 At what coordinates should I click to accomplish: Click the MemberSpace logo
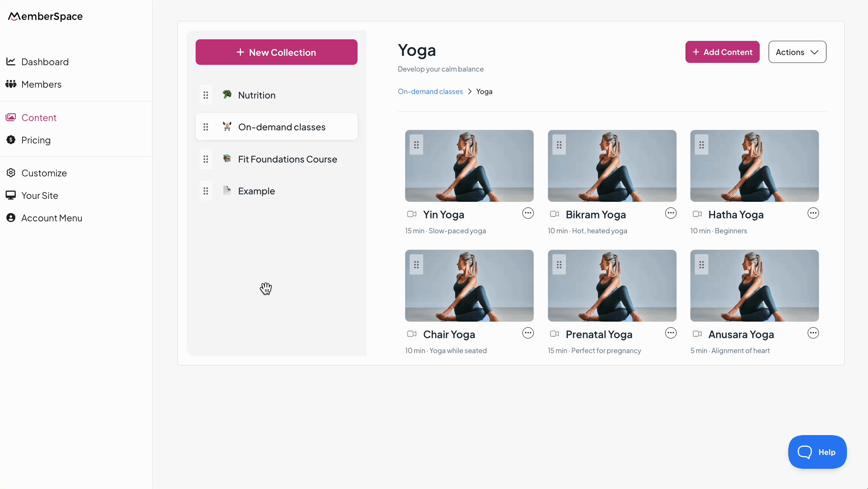point(45,16)
